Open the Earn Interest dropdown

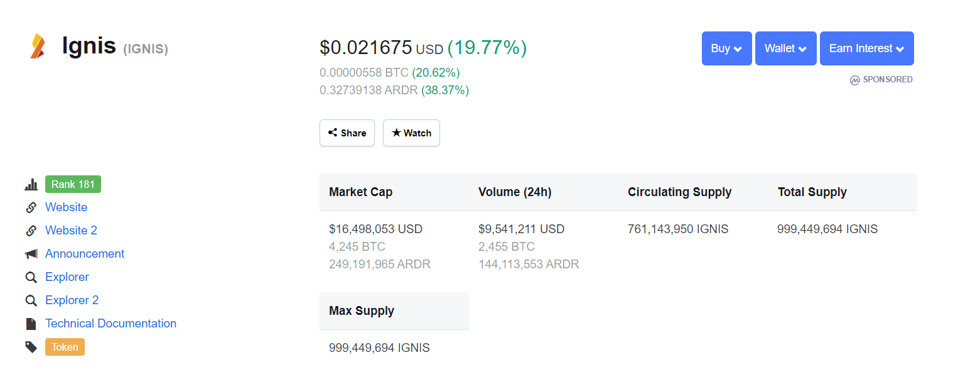(866, 48)
